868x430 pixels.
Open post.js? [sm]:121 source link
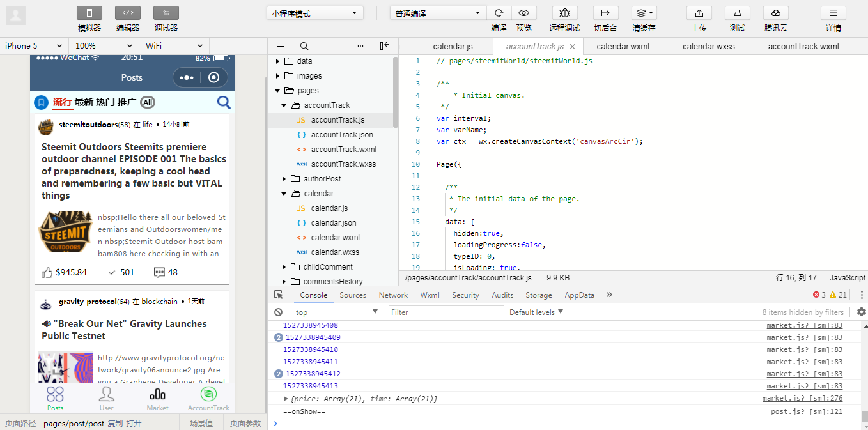(x=807, y=411)
